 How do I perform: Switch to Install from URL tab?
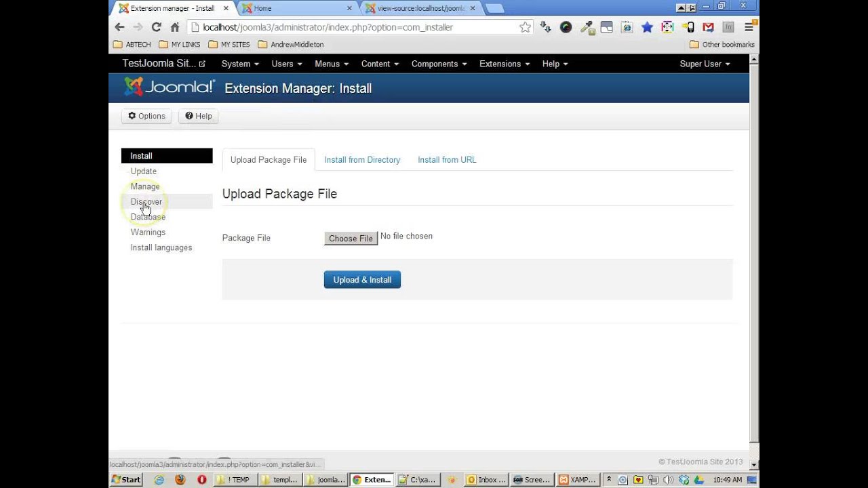pyautogui.click(x=447, y=160)
